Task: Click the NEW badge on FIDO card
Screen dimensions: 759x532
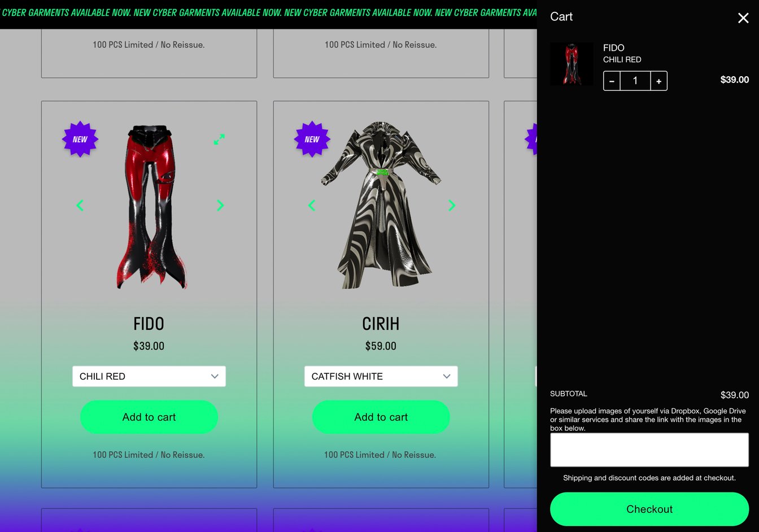Action: click(x=80, y=139)
